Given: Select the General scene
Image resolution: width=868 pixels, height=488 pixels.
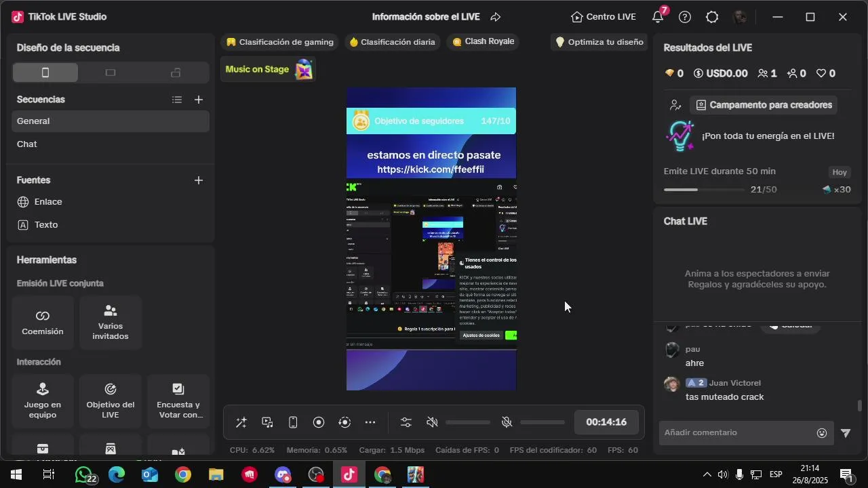Looking at the screenshot, I should tap(111, 121).
